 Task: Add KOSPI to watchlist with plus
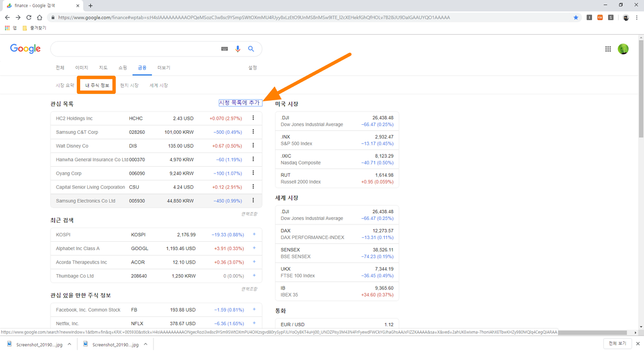254,234
